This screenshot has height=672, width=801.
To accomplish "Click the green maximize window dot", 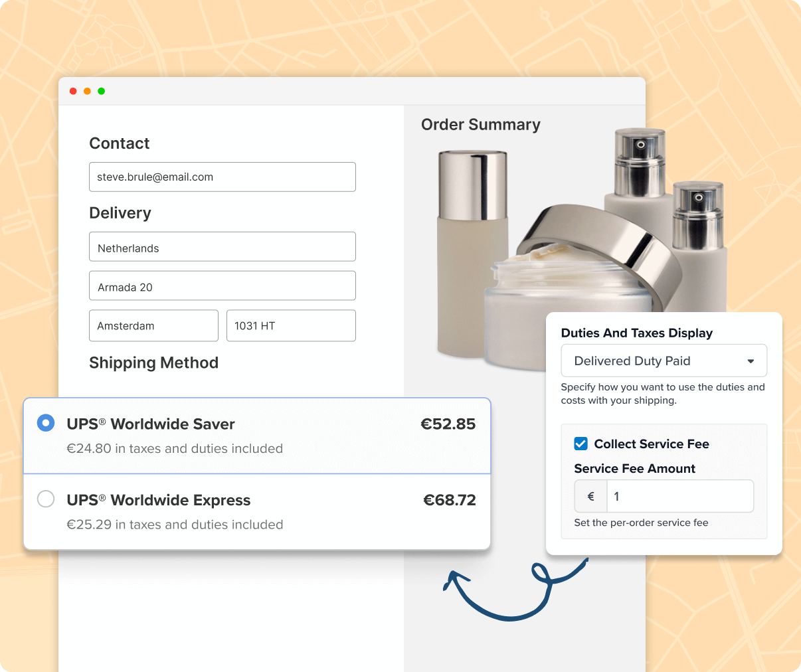I will 101,91.
